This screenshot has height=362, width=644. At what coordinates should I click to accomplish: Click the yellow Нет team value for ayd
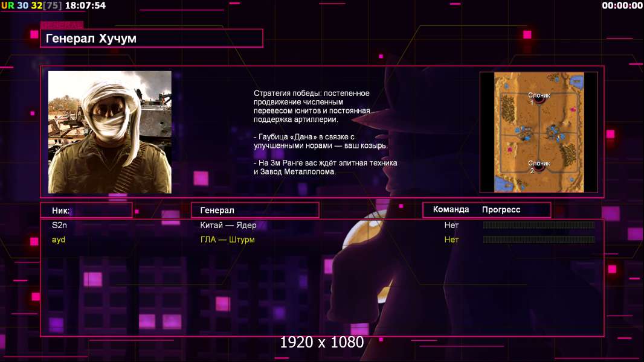tap(451, 240)
